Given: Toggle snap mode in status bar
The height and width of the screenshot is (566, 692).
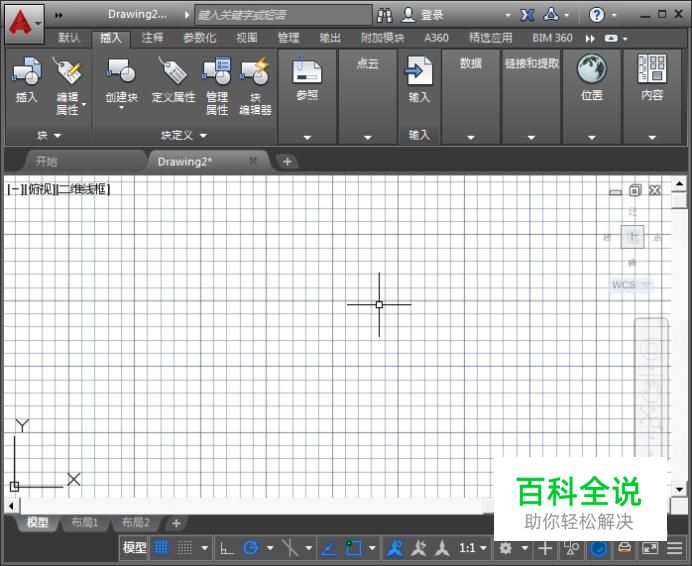Looking at the screenshot, I should pos(185,548).
